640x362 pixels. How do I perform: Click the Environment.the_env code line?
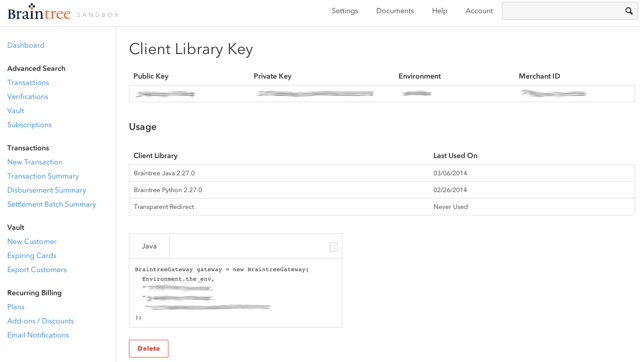(178, 279)
